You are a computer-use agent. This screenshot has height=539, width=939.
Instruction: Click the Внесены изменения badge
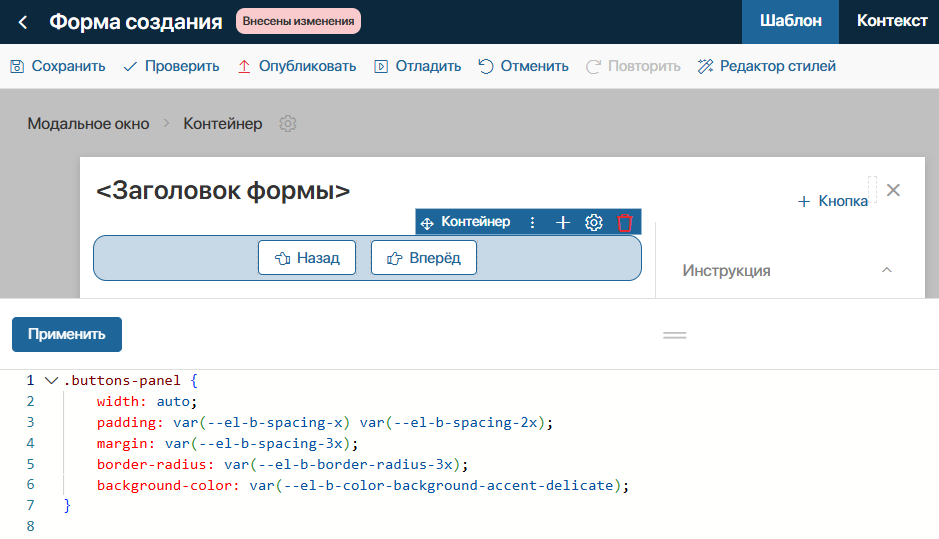[298, 21]
